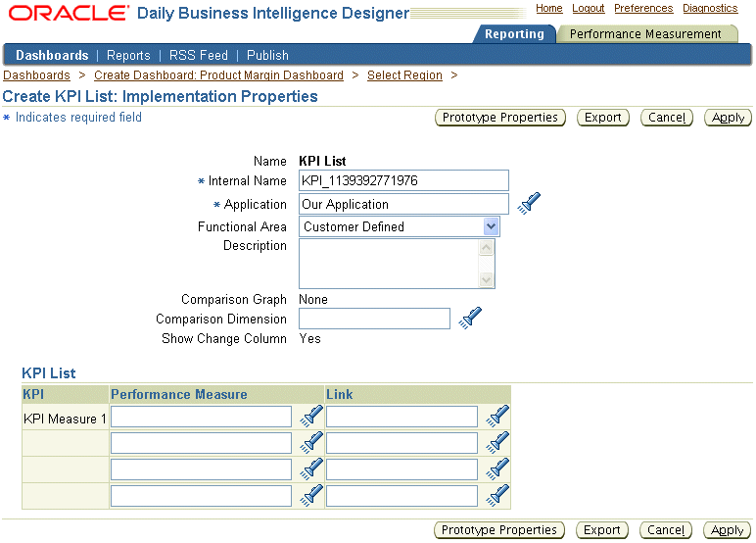Click fourth row Performance Measure flashlight
Viewport: 756px width, 543px height.
311,495
